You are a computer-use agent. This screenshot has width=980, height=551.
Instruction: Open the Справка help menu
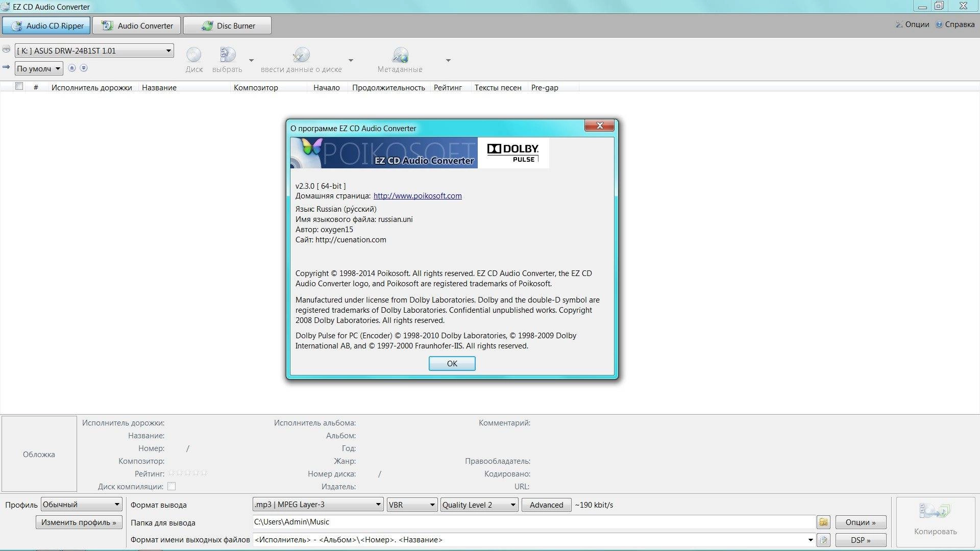click(x=955, y=24)
